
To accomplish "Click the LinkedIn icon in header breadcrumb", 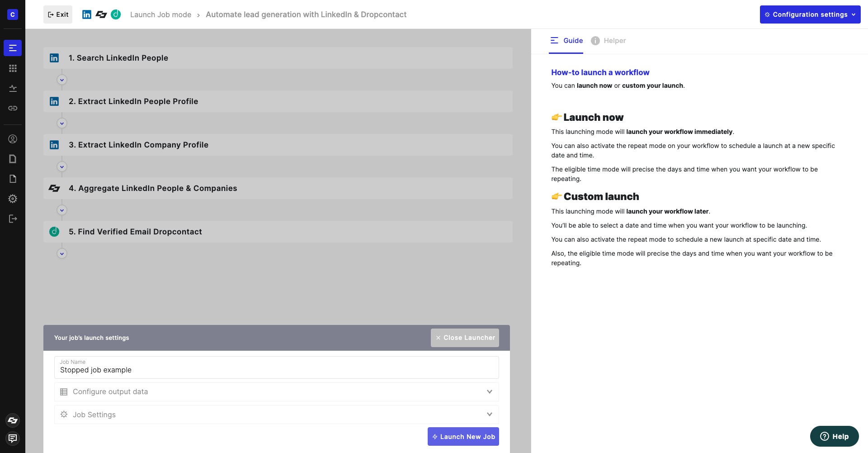I will pos(87,14).
